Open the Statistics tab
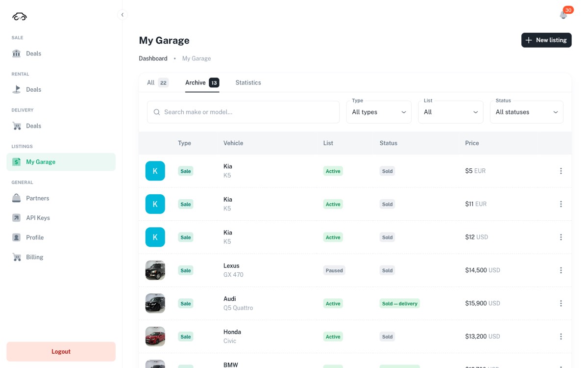 pyautogui.click(x=248, y=82)
